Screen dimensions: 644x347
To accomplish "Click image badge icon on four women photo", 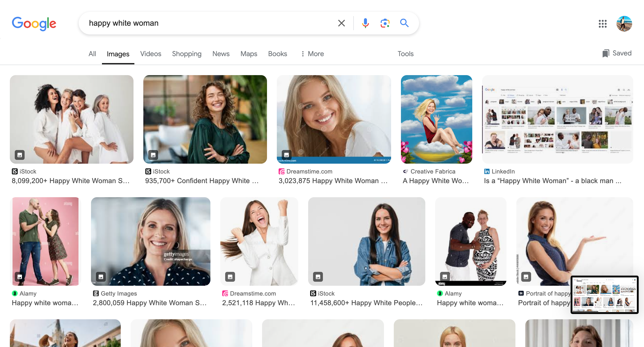I will click(19, 155).
